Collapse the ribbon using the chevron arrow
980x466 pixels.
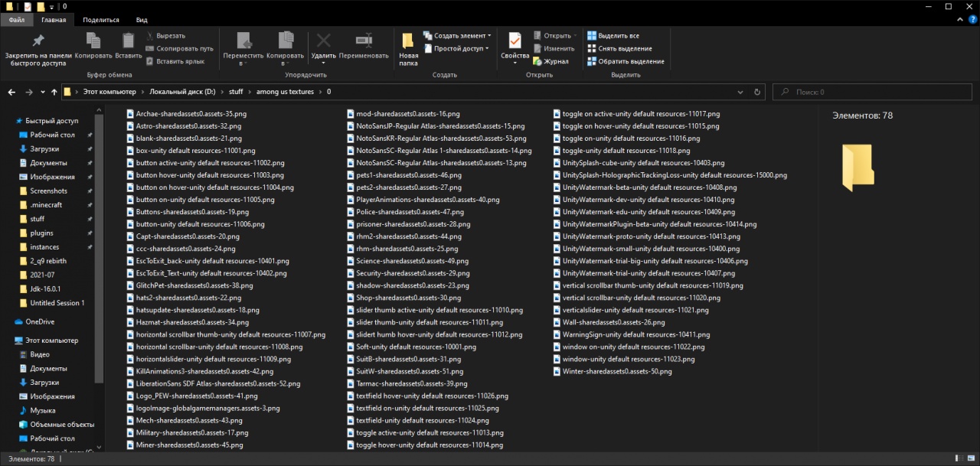pyautogui.click(x=960, y=20)
